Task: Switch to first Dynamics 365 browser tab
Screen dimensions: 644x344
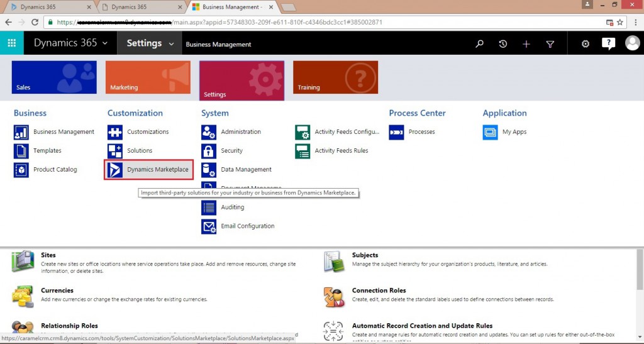Action: (x=49, y=7)
